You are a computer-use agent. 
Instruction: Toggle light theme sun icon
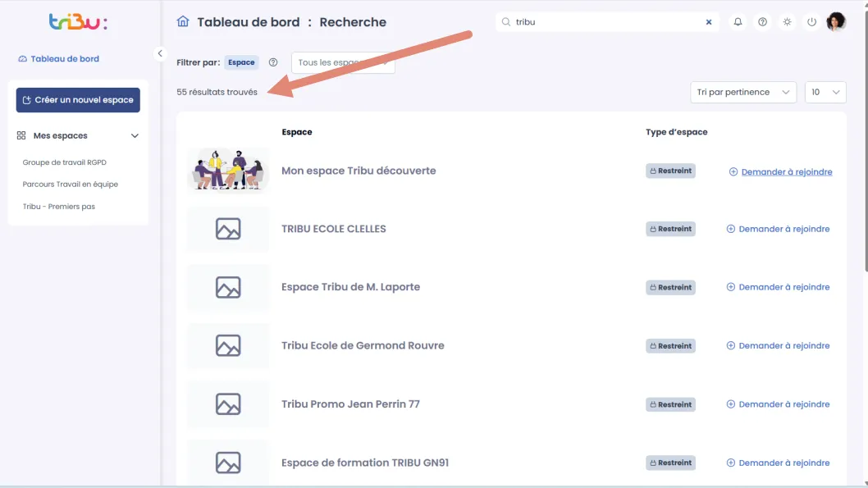pos(787,22)
